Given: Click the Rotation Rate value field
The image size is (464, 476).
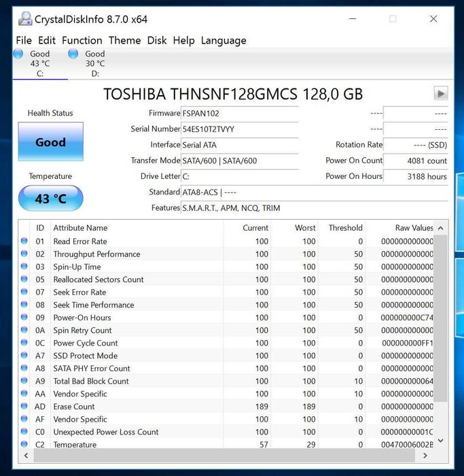Looking at the screenshot, I should pos(416,145).
